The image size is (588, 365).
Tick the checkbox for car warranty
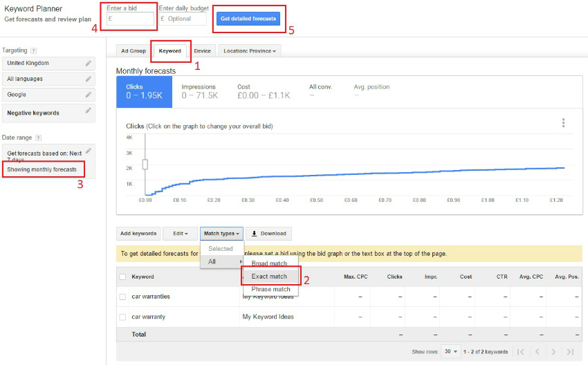122,317
